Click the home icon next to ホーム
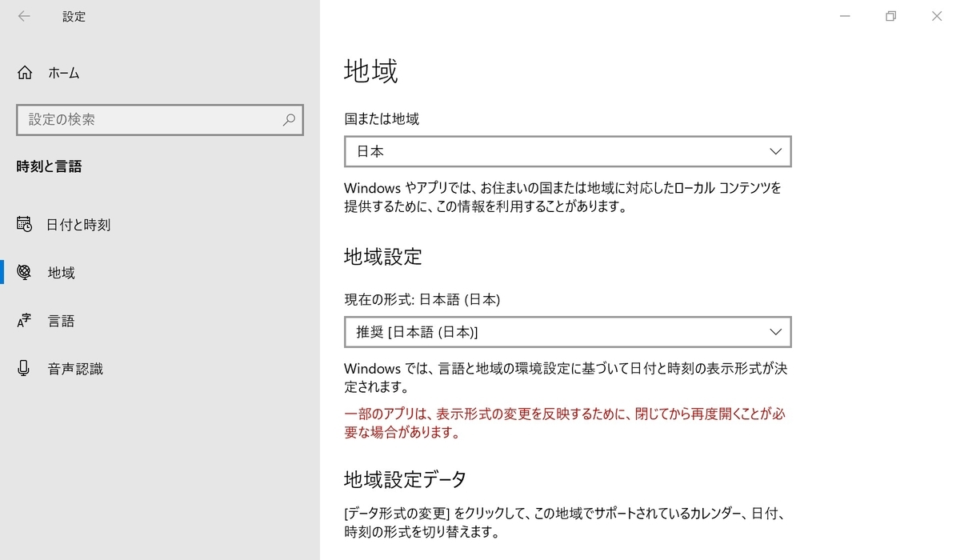960x560 pixels. tap(24, 72)
